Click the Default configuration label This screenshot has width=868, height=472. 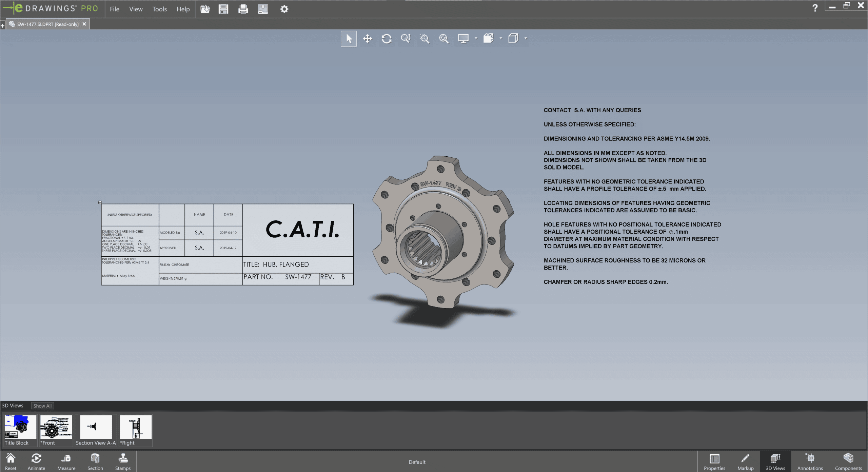click(417, 462)
